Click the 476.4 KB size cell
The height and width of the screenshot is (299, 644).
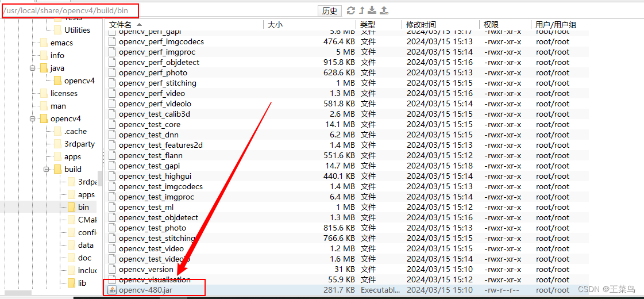pyautogui.click(x=339, y=41)
